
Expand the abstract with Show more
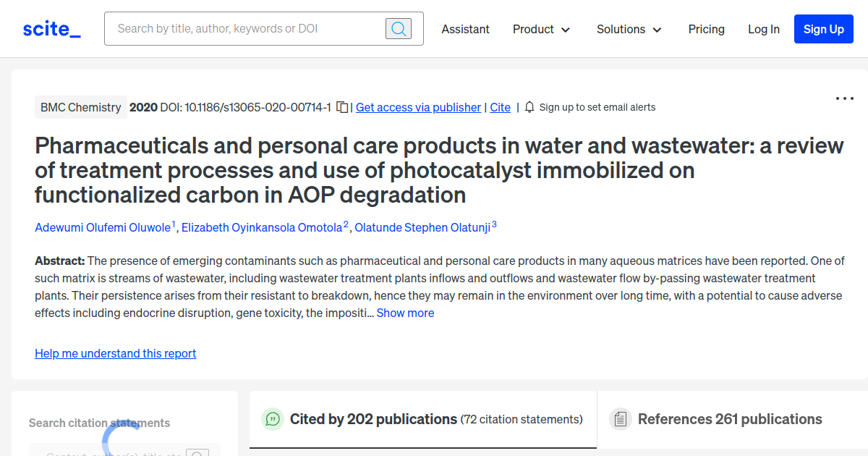point(405,313)
